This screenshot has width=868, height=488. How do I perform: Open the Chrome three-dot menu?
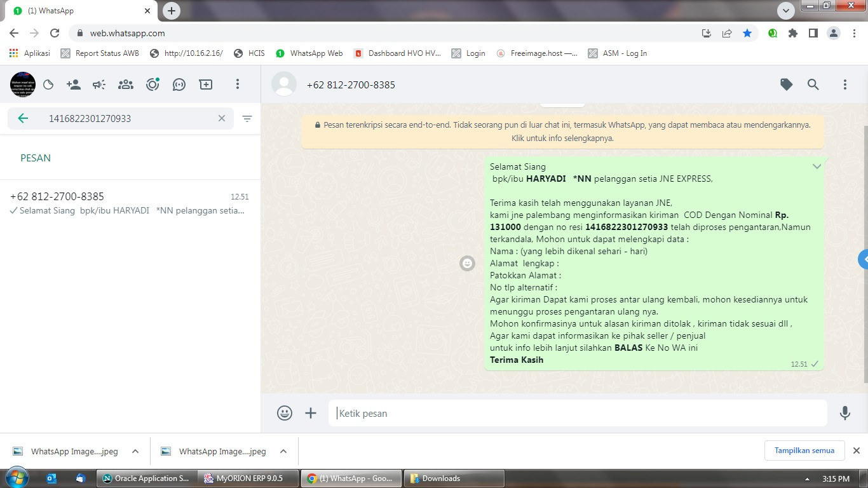click(855, 33)
